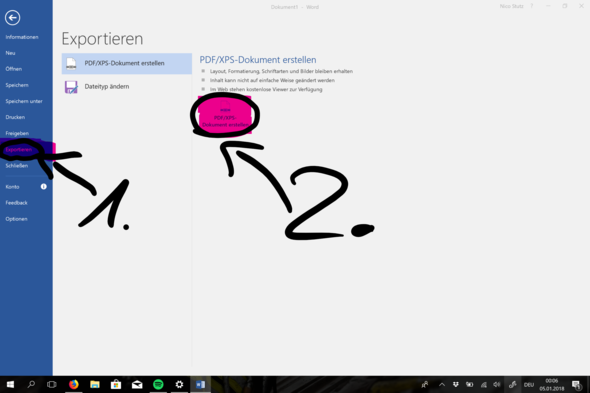Click the PDF/XPS-Dokument erstellen button
Image resolution: width=590 pixels, height=393 pixels.
click(225, 115)
